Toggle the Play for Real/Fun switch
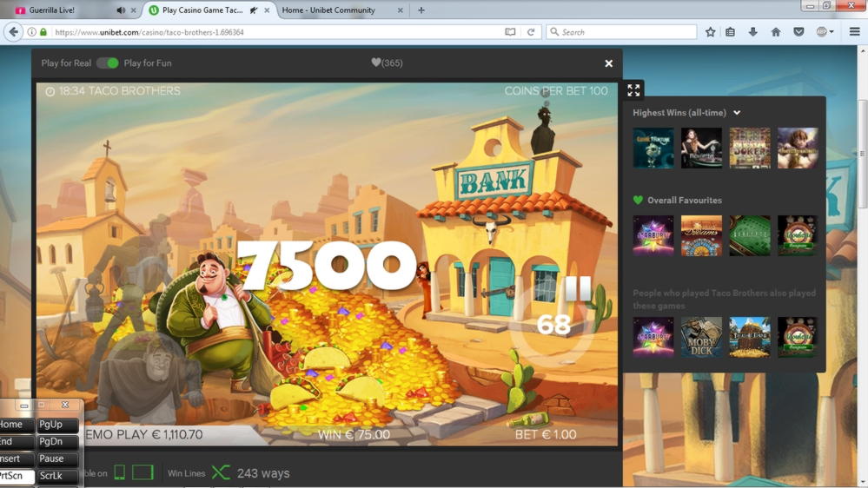This screenshot has width=868, height=488. 108,63
